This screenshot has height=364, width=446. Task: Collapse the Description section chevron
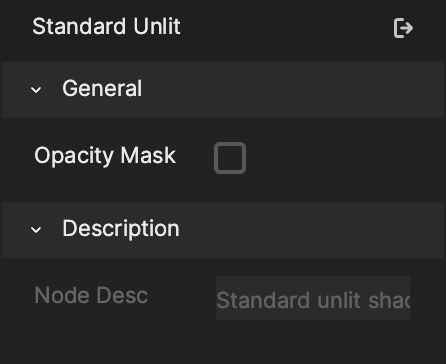(36, 229)
